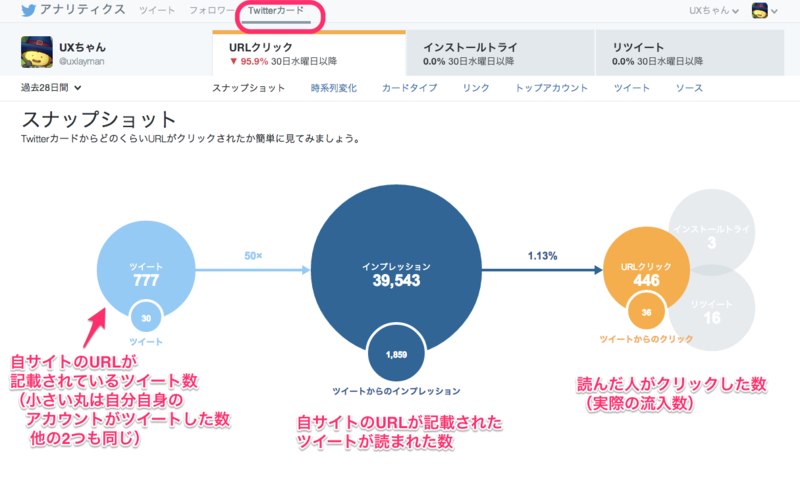This screenshot has width=800, height=498.
Task: Click the スナップショット page heading
Action: tap(99, 119)
